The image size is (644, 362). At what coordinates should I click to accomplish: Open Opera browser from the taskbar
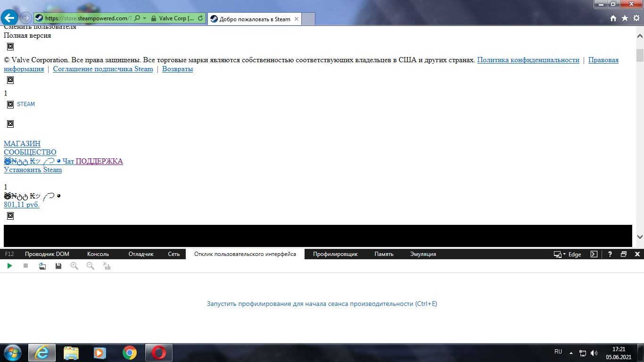coord(159,353)
